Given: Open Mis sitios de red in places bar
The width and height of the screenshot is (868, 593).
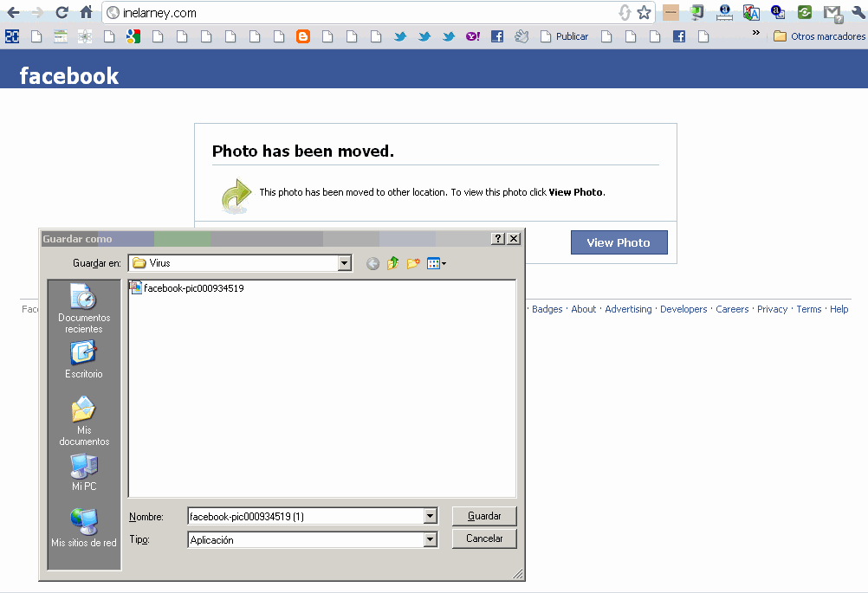Looking at the screenshot, I should (x=84, y=528).
